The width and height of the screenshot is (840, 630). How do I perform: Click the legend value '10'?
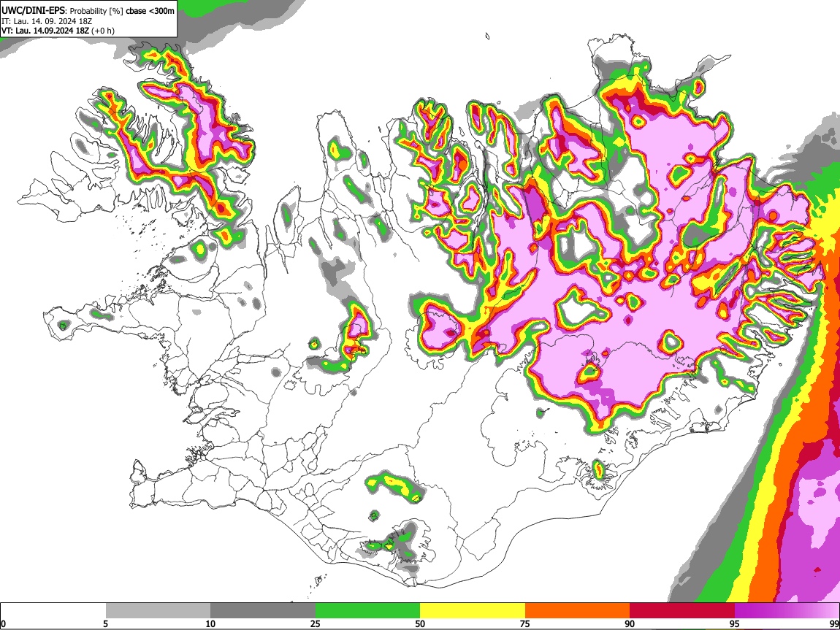click(210, 623)
